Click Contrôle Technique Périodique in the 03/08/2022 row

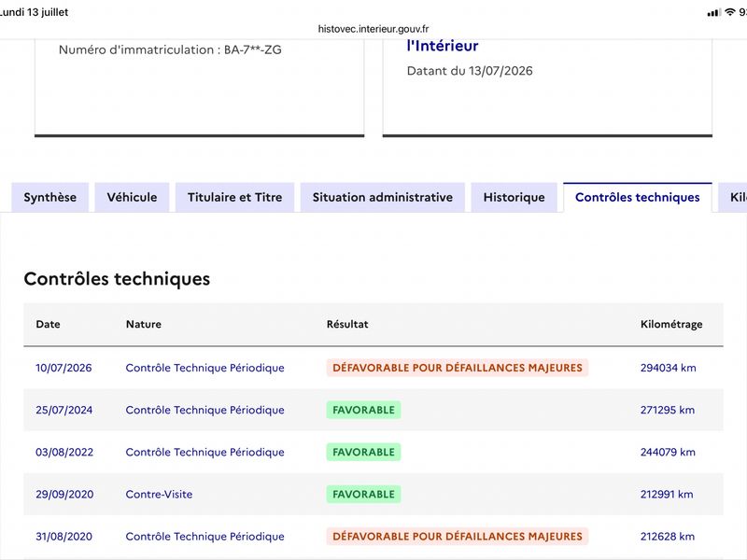click(204, 452)
